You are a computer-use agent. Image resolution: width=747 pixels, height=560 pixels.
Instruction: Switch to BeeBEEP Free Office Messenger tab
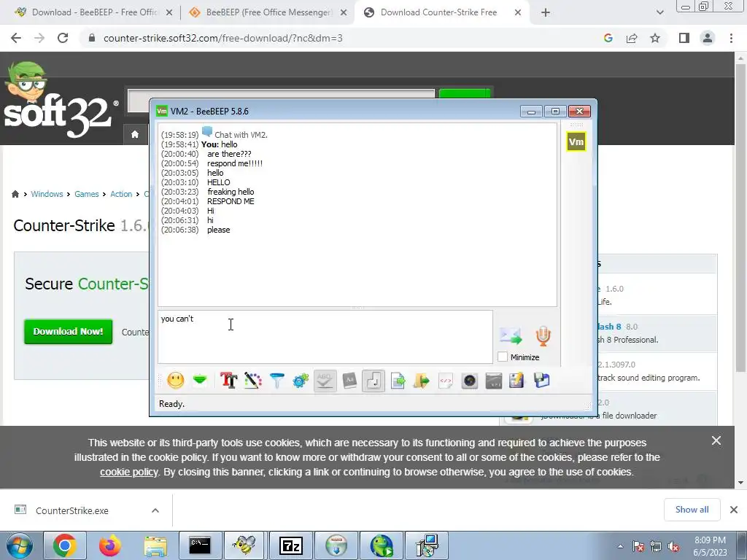(268, 12)
